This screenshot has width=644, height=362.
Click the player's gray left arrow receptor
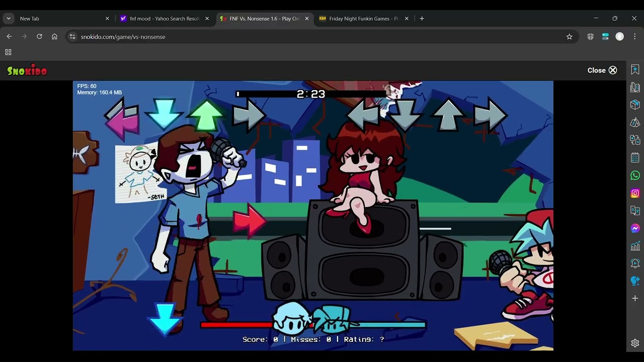(363, 116)
